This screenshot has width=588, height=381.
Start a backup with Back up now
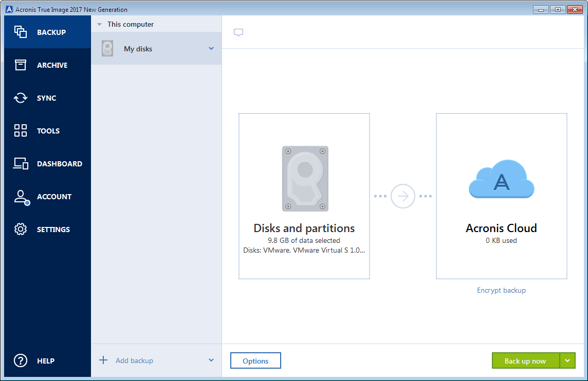click(525, 360)
